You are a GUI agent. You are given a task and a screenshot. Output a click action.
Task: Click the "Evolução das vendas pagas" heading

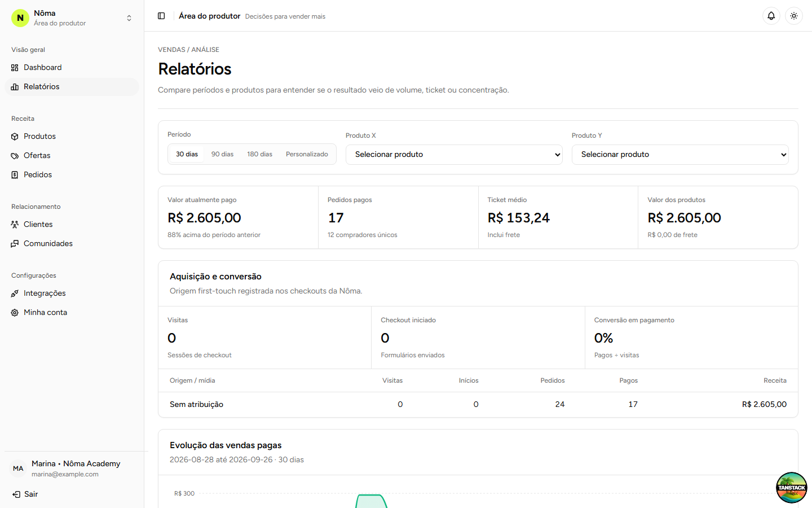pyautogui.click(x=226, y=445)
